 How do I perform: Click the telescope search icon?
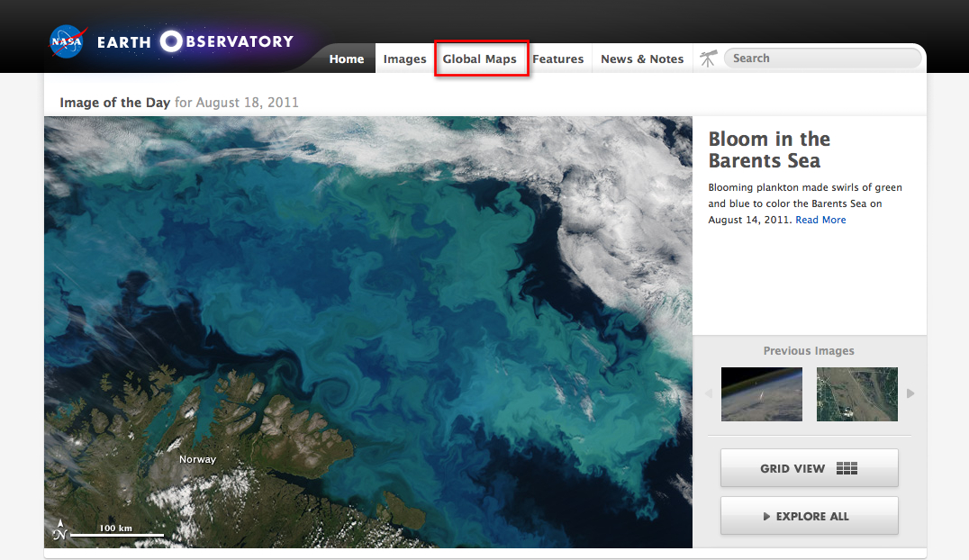pos(708,58)
